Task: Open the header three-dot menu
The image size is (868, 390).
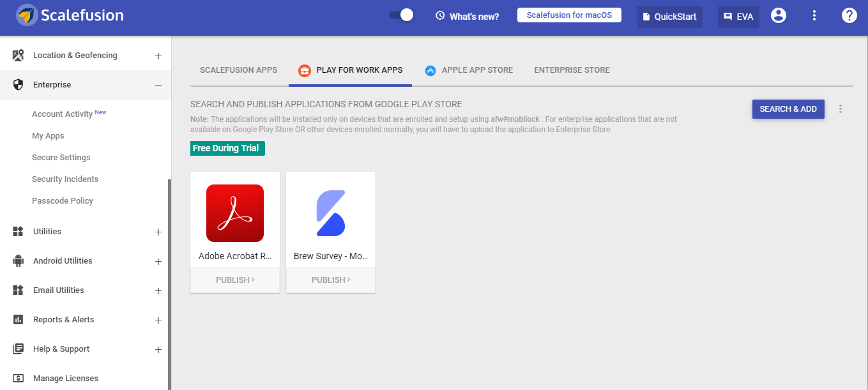Action: (814, 15)
